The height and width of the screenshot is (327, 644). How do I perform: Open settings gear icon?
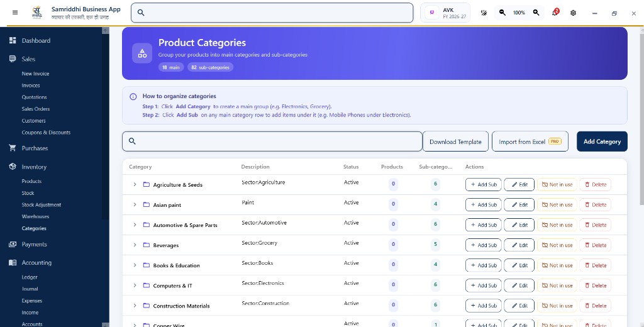click(574, 13)
